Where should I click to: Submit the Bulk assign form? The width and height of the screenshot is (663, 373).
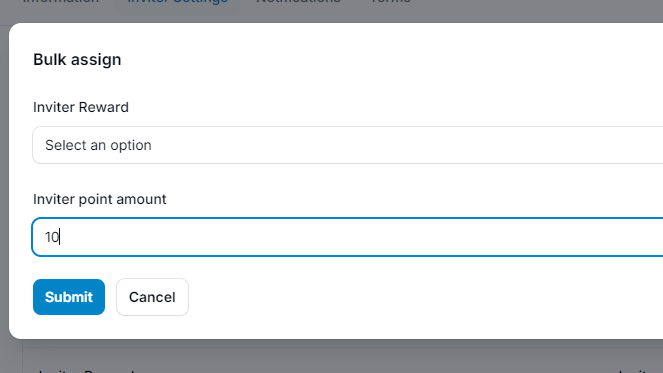tap(69, 297)
